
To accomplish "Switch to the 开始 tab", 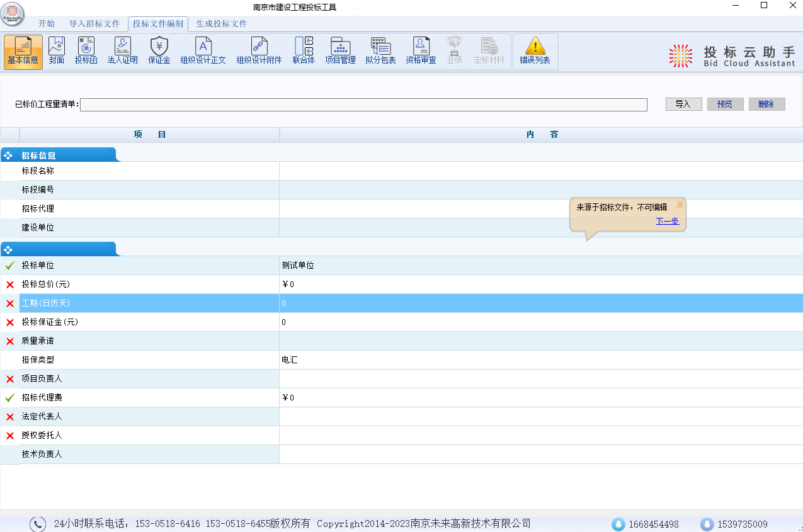I will tap(47, 24).
